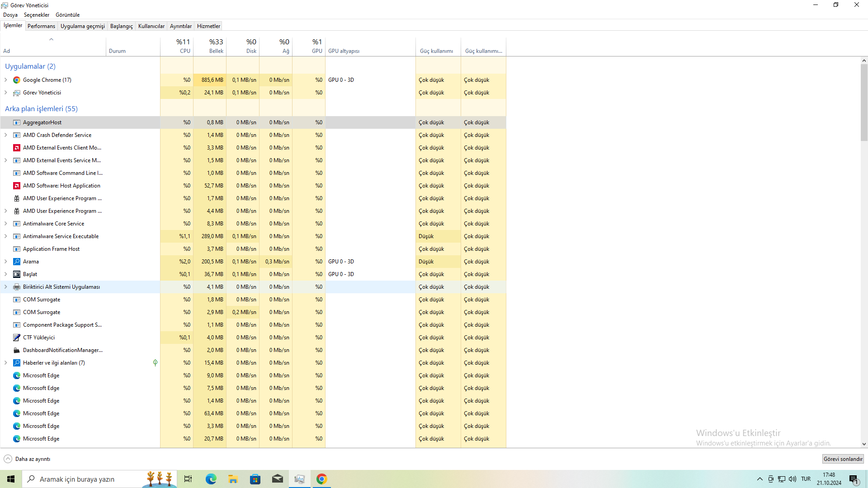Expand the Google Chrome (17) process group
This screenshot has width=868, height=488.
pyautogui.click(x=5, y=80)
